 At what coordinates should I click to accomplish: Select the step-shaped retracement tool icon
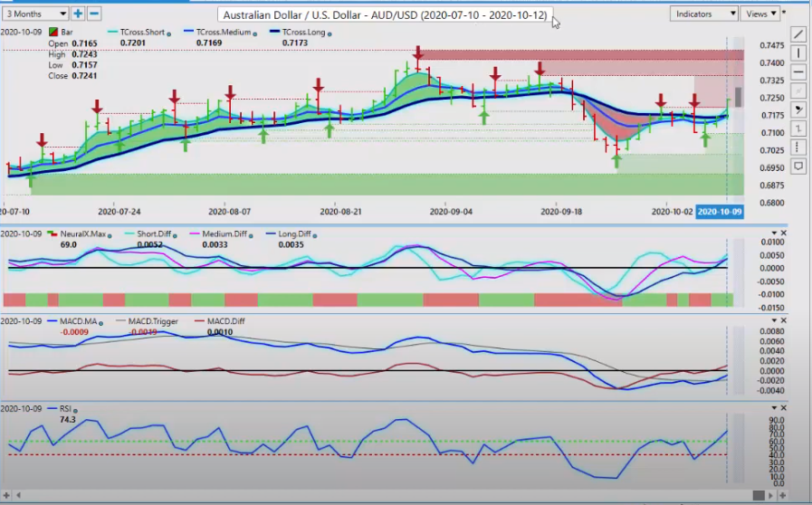tap(798, 129)
